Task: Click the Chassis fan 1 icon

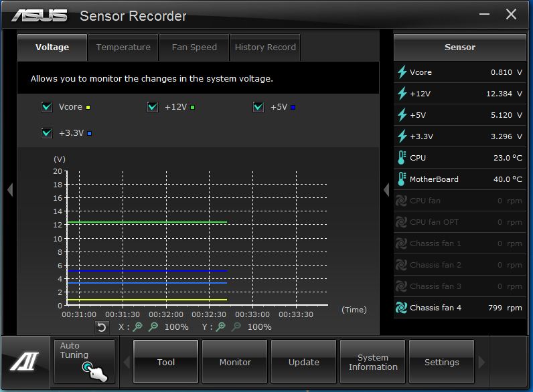Action: (402, 243)
